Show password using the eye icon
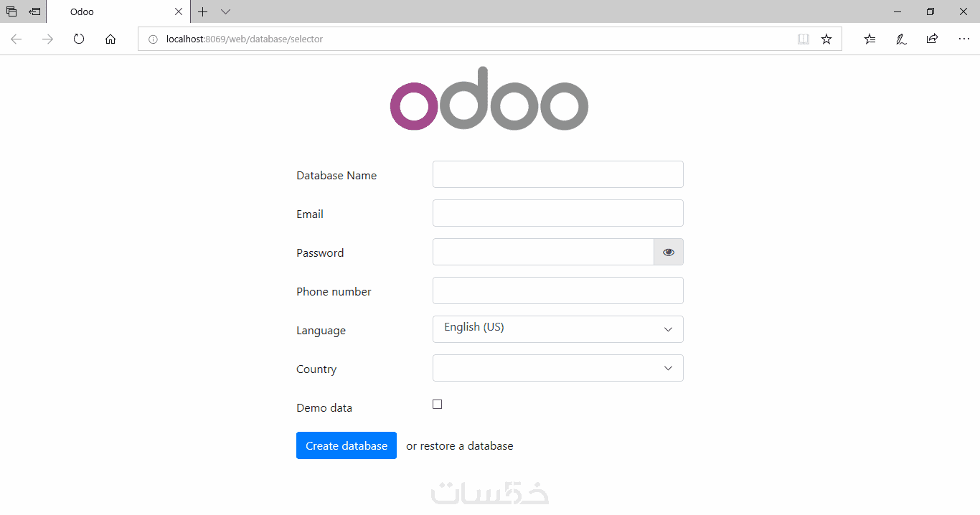This screenshot has height=515, width=980. click(x=669, y=252)
